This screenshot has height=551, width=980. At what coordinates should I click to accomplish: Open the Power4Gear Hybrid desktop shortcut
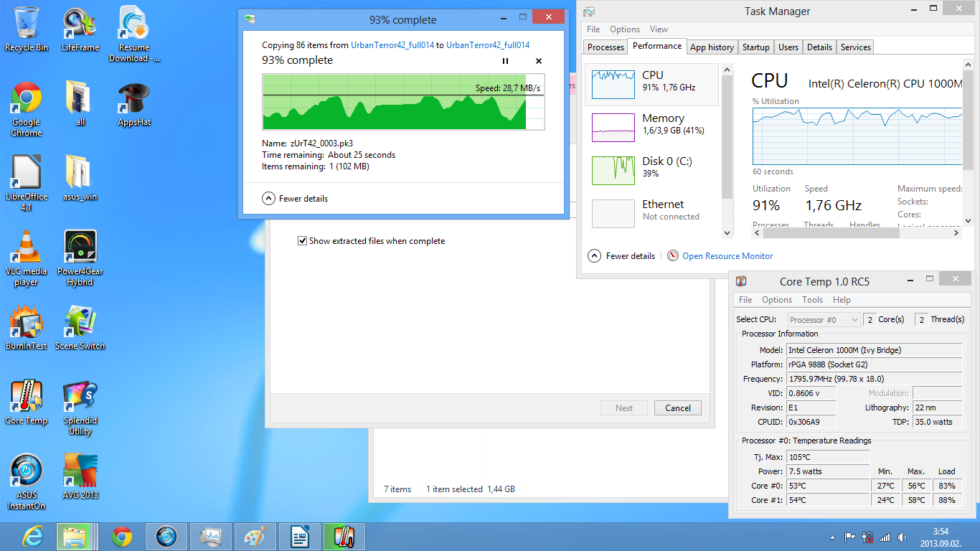point(80,259)
